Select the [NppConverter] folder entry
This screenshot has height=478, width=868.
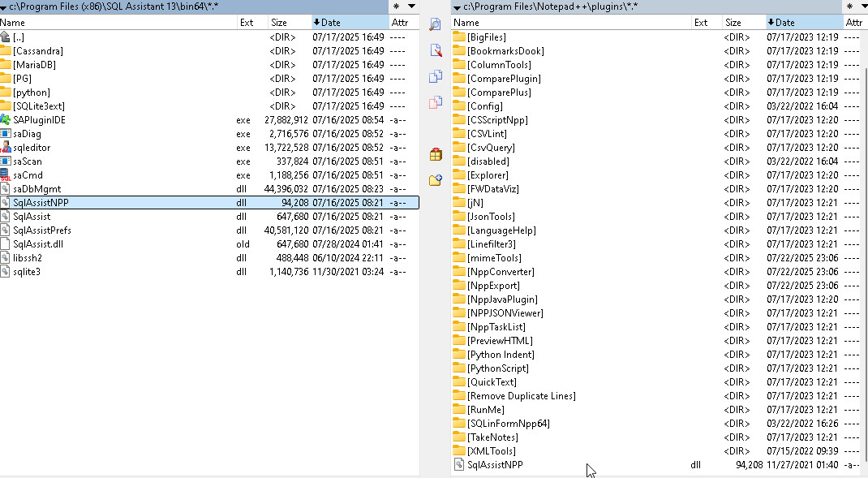(x=656, y=271)
